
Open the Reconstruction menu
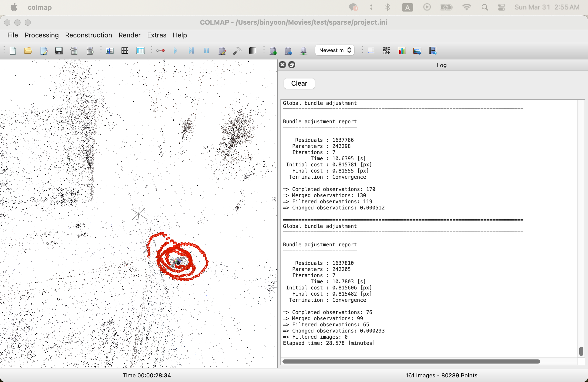88,35
